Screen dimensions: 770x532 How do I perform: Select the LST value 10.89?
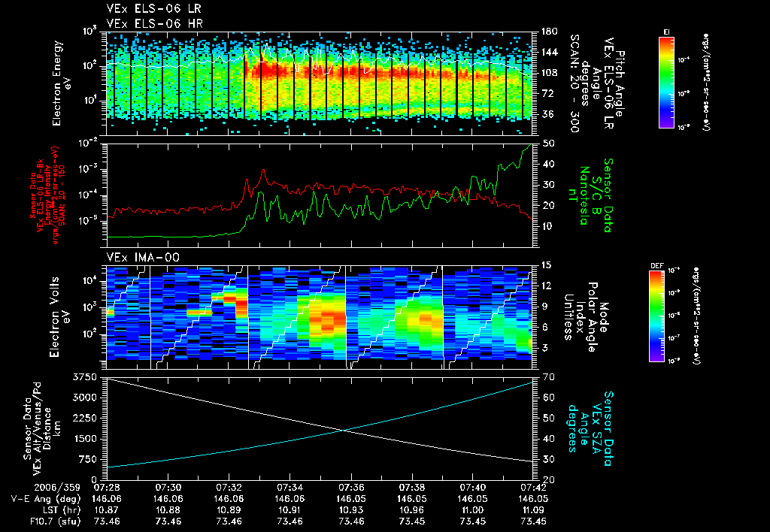pyautogui.click(x=229, y=510)
